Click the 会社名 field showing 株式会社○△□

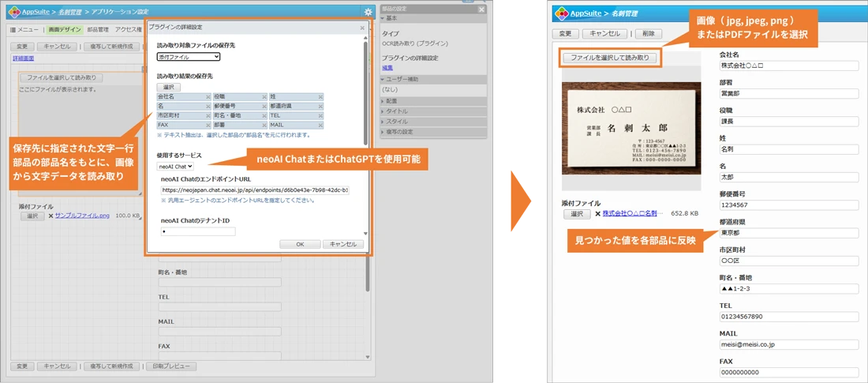point(789,66)
